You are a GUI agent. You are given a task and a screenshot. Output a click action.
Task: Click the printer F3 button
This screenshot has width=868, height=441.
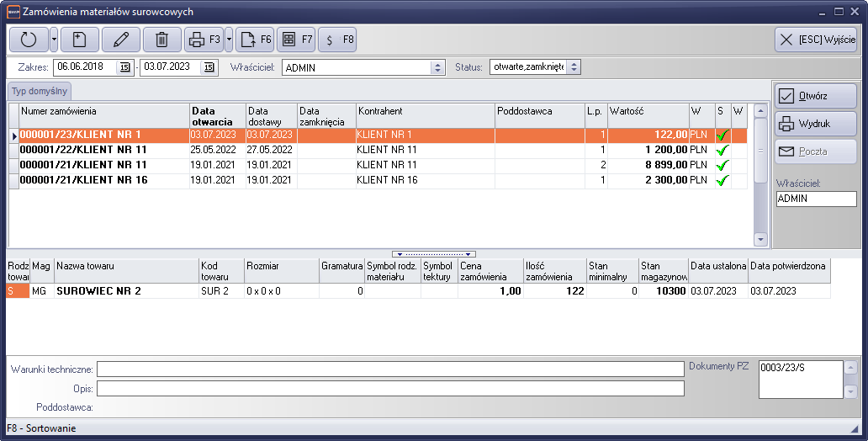tap(204, 40)
